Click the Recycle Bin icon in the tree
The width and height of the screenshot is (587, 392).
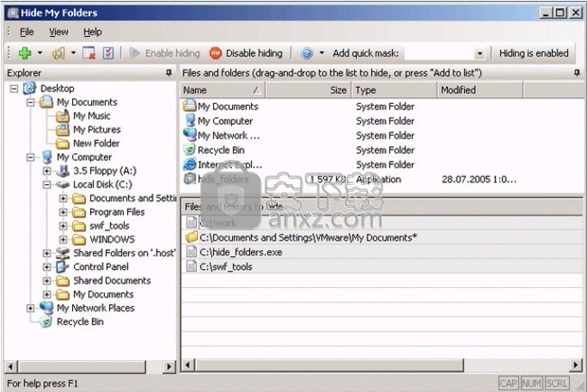click(46, 322)
